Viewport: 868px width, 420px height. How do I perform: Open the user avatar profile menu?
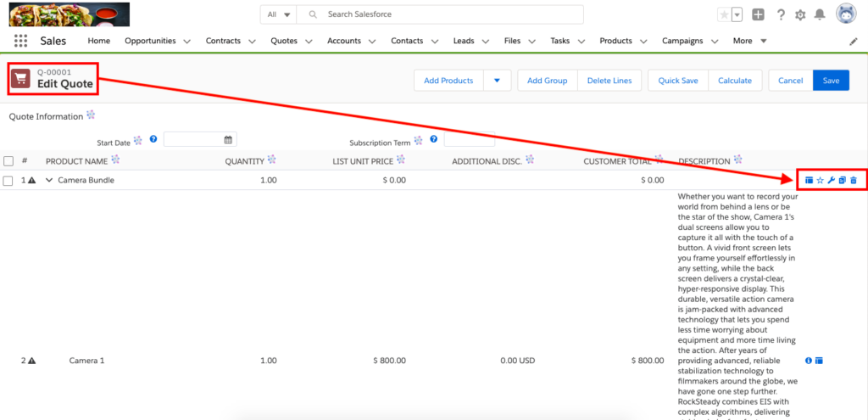coord(847,14)
